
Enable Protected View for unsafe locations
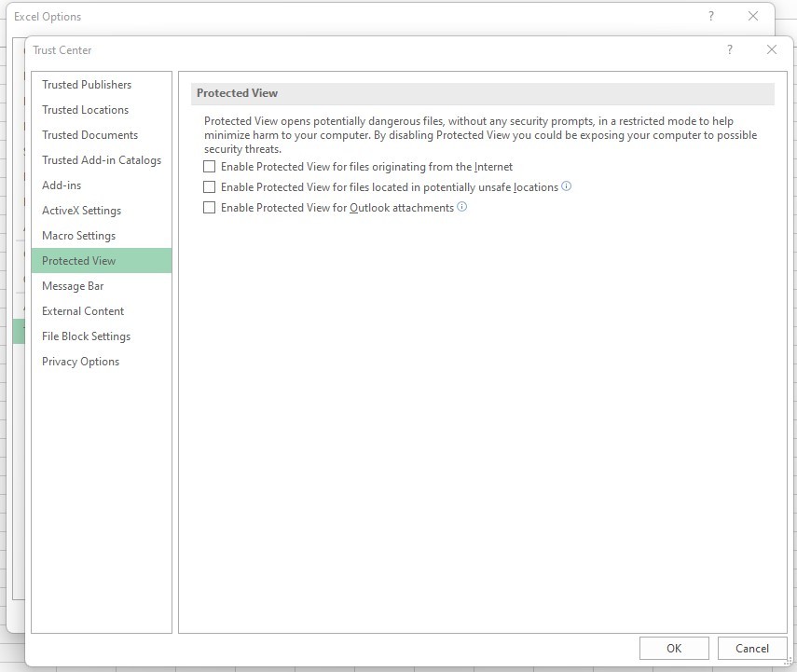[209, 187]
